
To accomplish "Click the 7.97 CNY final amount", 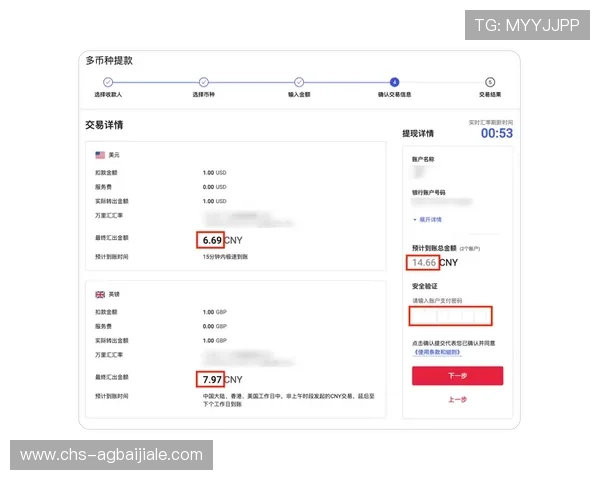I will pyautogui.click(x=222, y=379).
